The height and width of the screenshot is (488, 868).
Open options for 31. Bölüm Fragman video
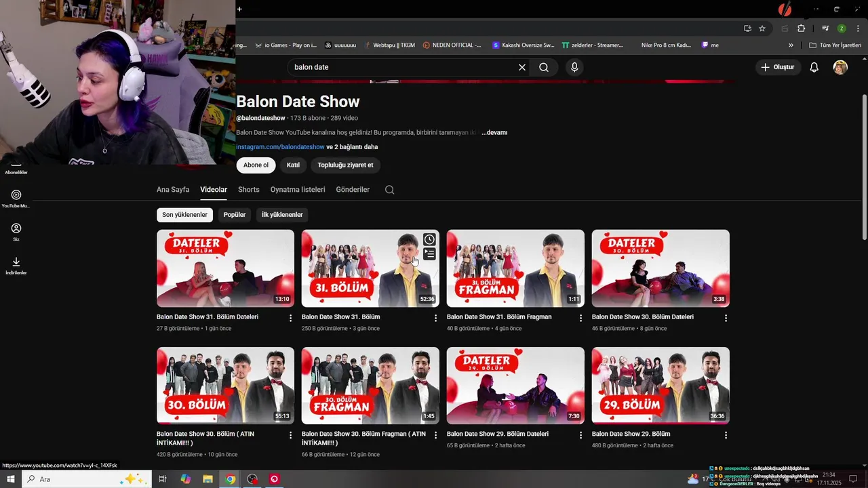(581, 318)
